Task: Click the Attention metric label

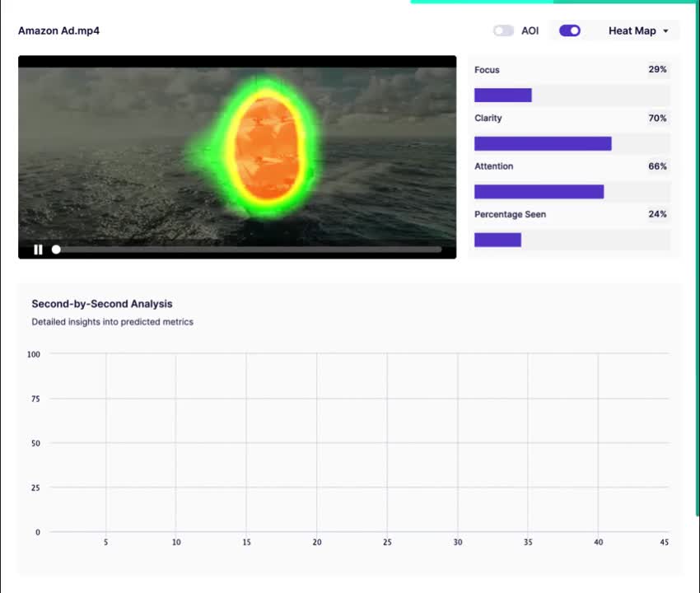Action: [493, 166]
